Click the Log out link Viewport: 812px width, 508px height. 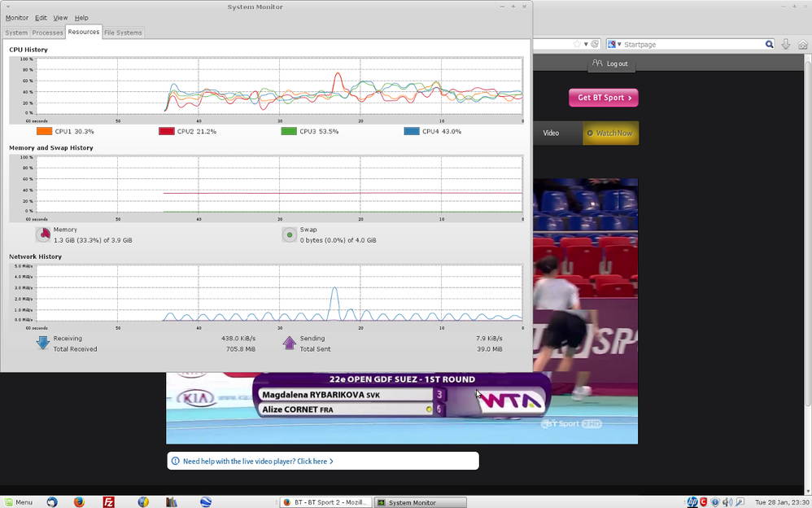612,63
